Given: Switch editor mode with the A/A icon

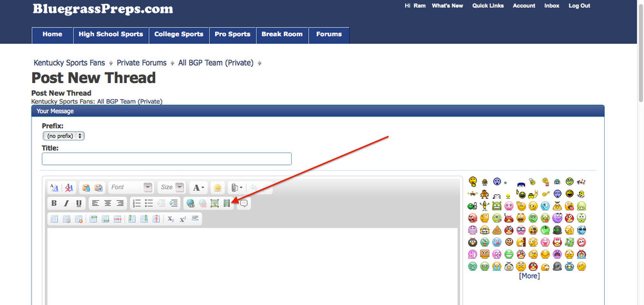Looking at the screenshot, I should point(54,188).
